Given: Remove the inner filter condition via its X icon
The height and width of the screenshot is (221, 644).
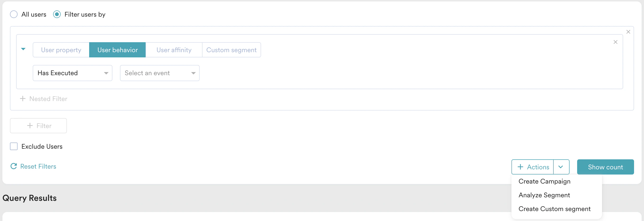Looking at the screenshot, I should (616, 42).
